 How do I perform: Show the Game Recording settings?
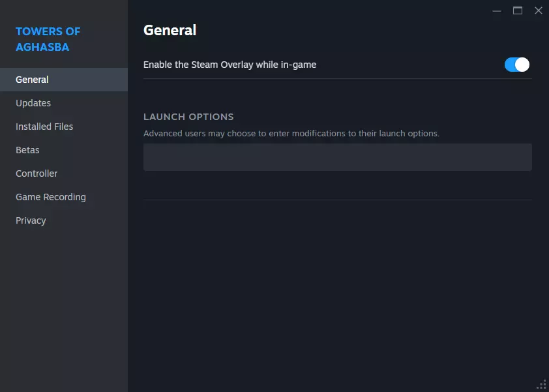[x=51, y=197]
